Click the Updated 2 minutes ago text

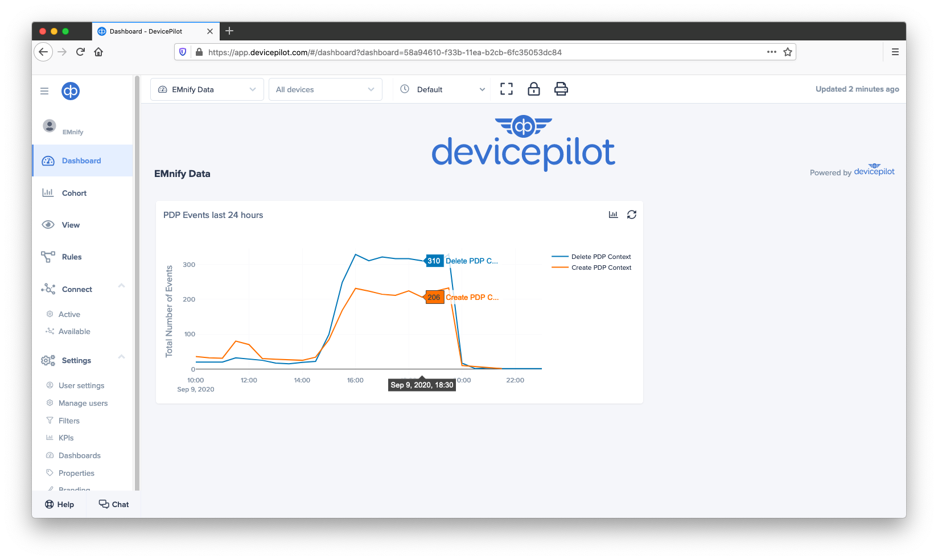click(857, 89)
